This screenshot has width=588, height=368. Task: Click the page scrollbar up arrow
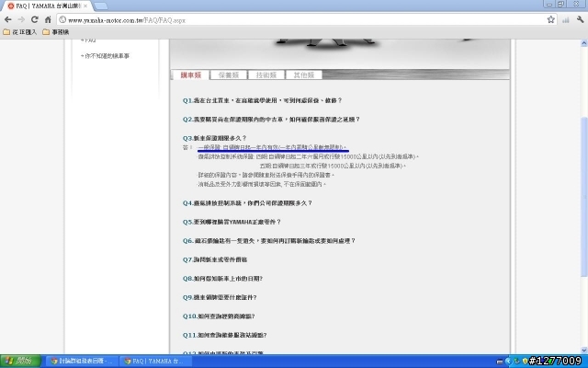point(584,43)
